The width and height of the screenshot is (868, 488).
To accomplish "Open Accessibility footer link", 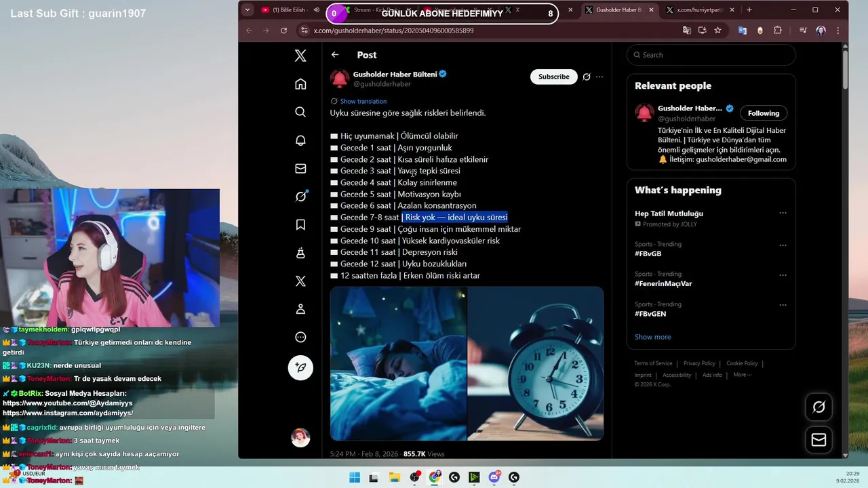I will (x=677, y=375).
